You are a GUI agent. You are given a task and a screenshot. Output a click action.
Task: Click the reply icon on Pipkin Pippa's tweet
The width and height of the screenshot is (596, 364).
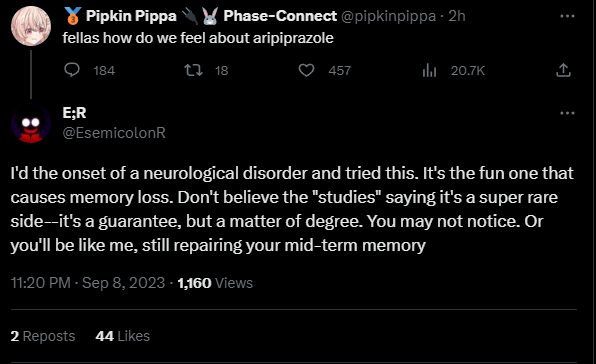[72, 70]
